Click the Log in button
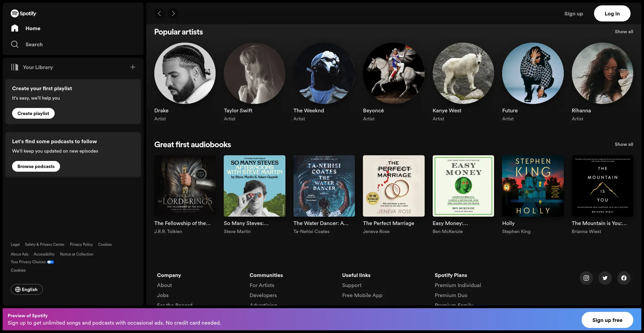644x333 pixels. 612,13
